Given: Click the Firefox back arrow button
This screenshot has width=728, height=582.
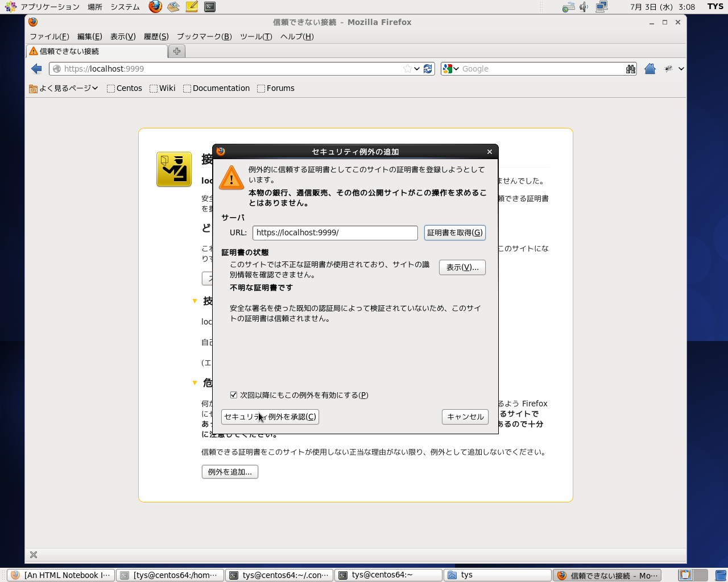Looking at the screenshot, I should coord(37,69).
